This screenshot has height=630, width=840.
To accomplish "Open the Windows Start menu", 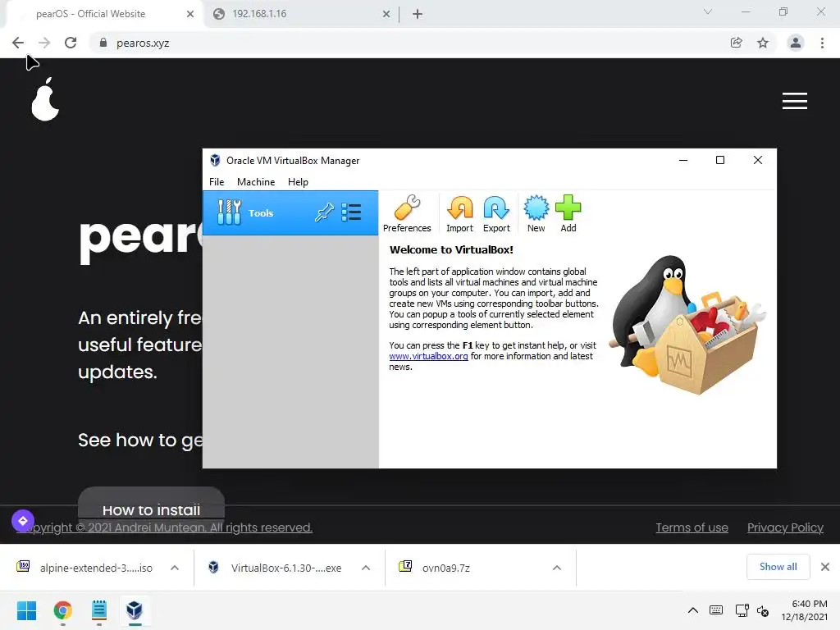I will [26, 610].
